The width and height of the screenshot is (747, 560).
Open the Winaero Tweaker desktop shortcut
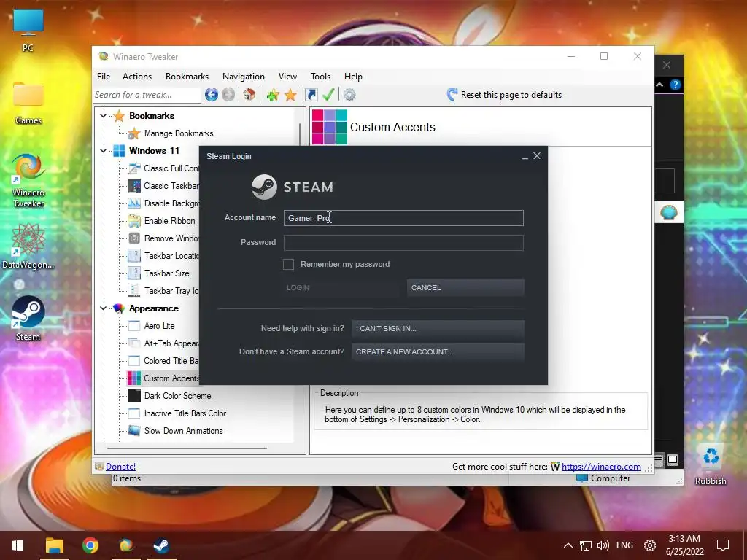point(28,181)
